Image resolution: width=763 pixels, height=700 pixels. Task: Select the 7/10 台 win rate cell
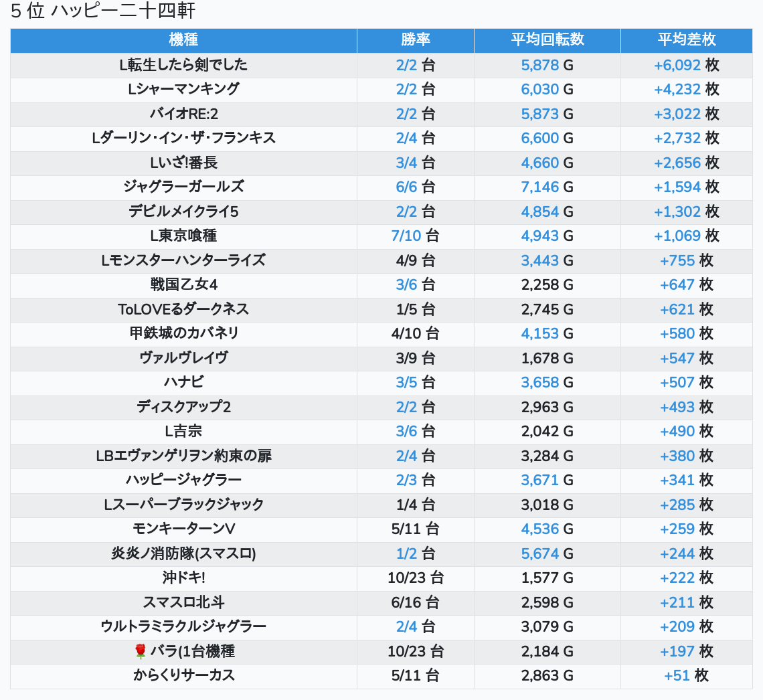(416, 236)
